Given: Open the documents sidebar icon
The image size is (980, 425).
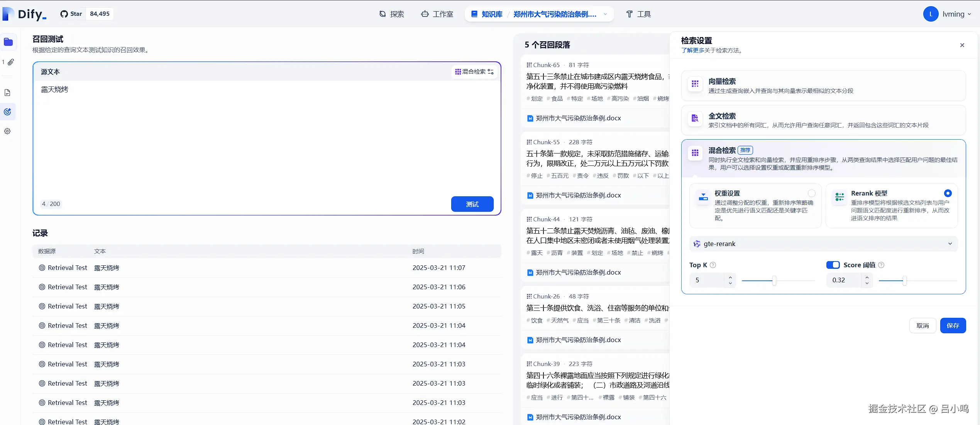Looking at the screenshot, I should [7, 93].
